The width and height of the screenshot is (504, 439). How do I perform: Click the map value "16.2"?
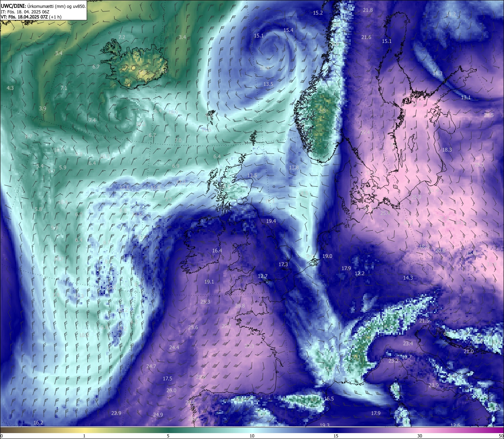coord(38,423)
